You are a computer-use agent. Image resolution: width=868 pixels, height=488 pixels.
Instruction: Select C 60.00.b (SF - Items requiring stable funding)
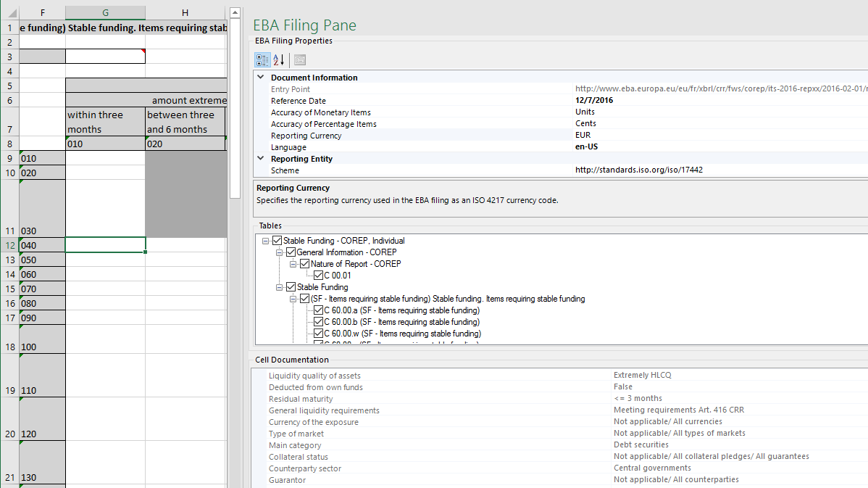pyautogui.click(x=402, y=322)
